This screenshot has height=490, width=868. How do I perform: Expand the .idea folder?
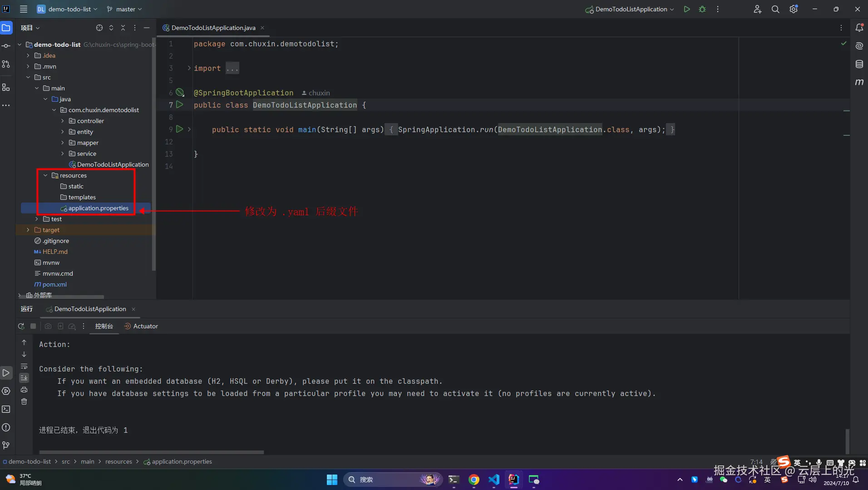coord(28,55)
